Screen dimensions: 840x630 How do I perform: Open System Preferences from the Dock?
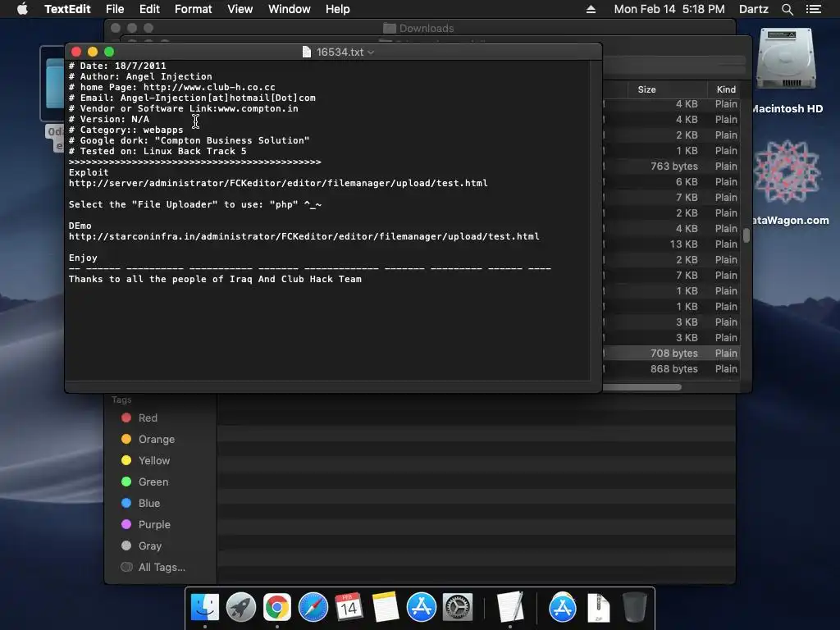tap(457, 608)
